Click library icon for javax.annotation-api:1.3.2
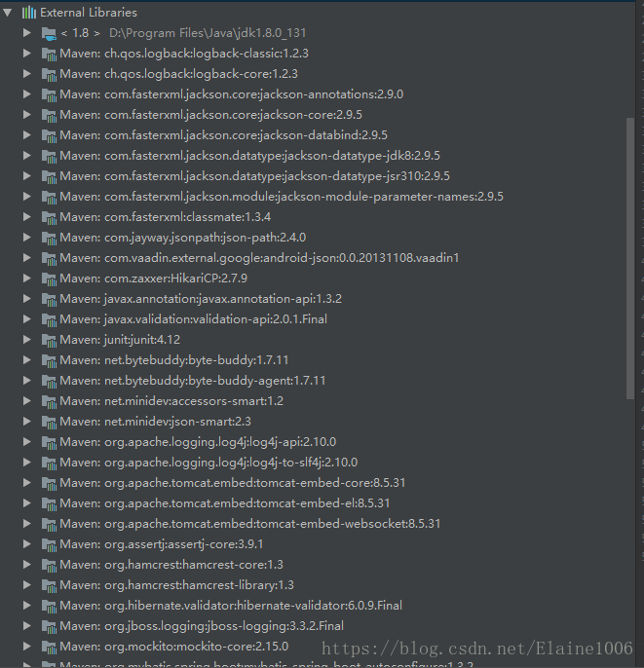Viewport: 644px width, 668px height. pyautogui.click(x=49, y=299)
